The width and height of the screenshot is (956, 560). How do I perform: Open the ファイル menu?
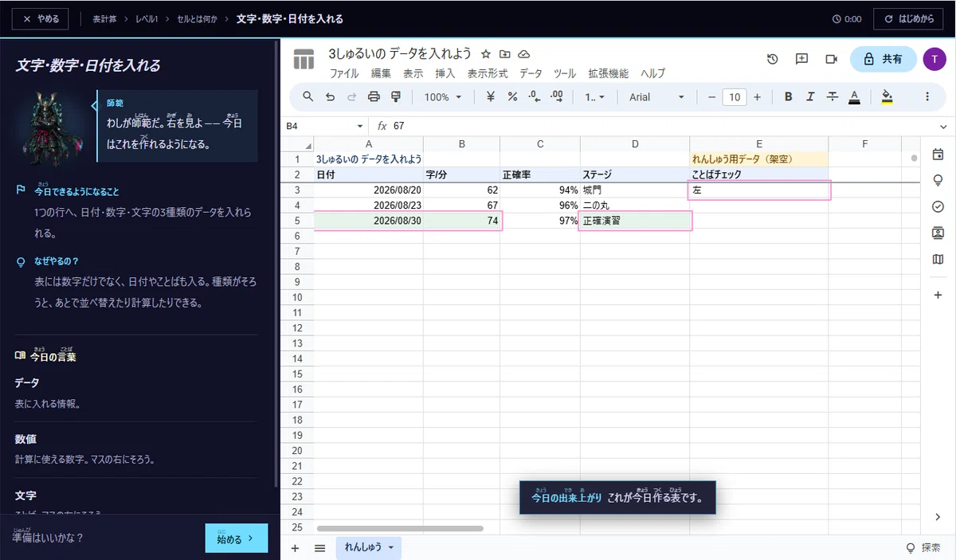pyautogui.click(x=344, y=73)
